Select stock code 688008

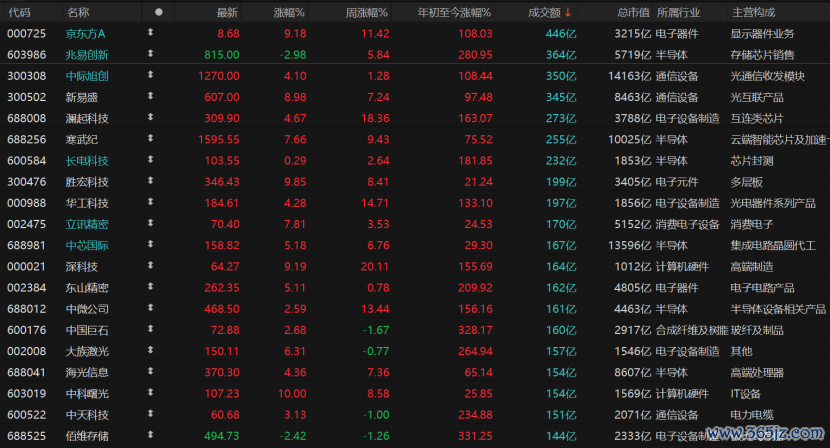coord(26,119)
